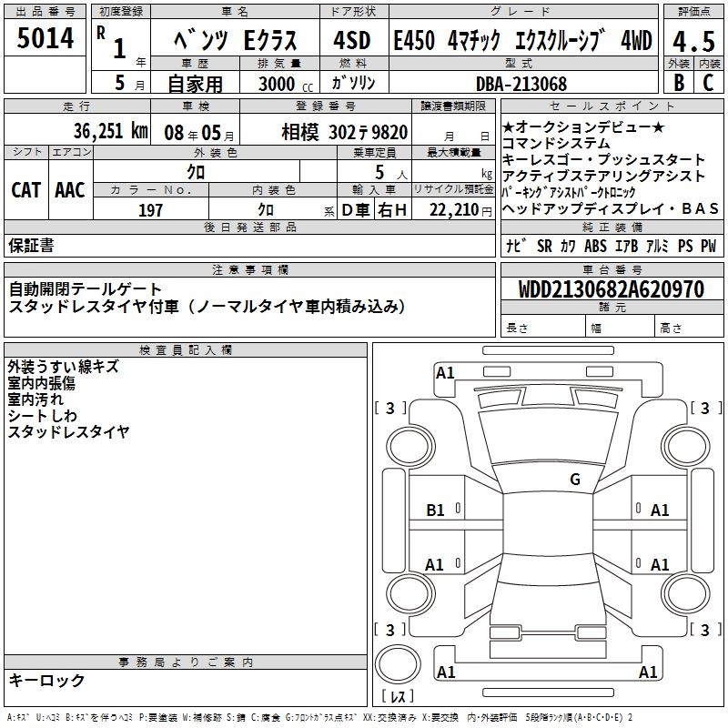The image size is (728, 728).
Task: Click the sales point コマンドシステム
Action: [x=556, y=143]
